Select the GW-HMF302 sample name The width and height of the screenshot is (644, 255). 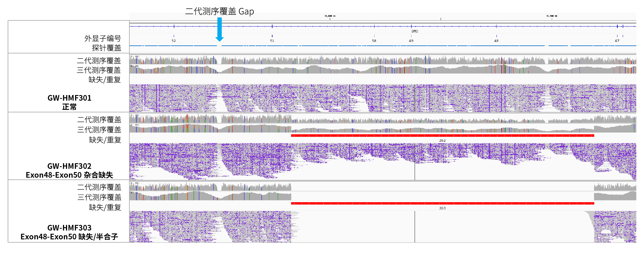69,166
